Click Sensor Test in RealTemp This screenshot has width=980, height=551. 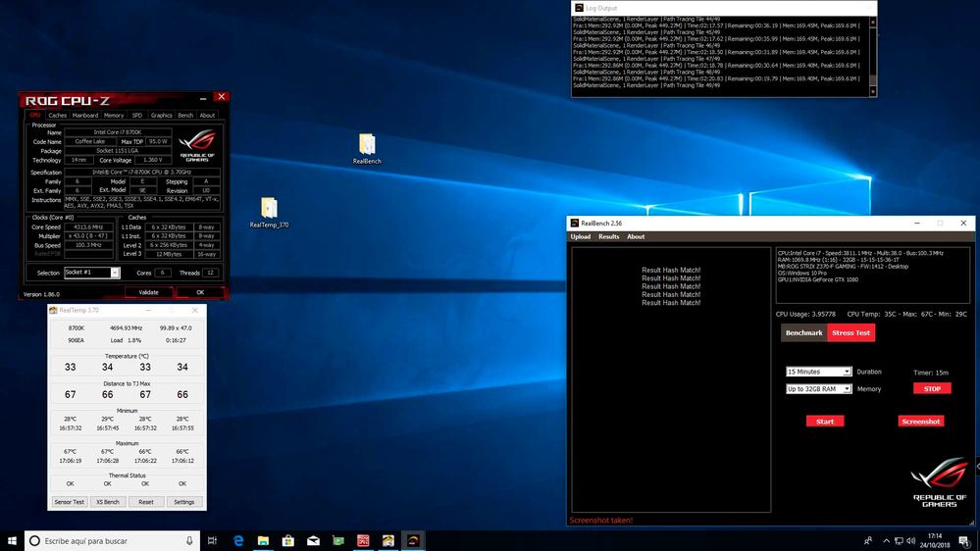[x=70, y=502]
